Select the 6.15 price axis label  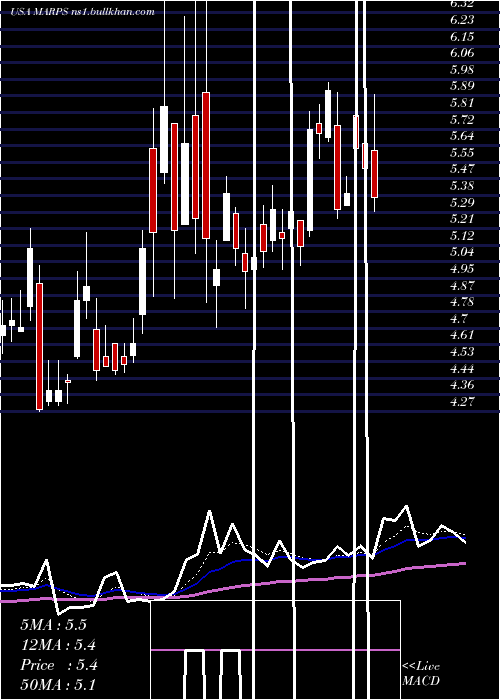pyautogui.click(x=462, y=36)
